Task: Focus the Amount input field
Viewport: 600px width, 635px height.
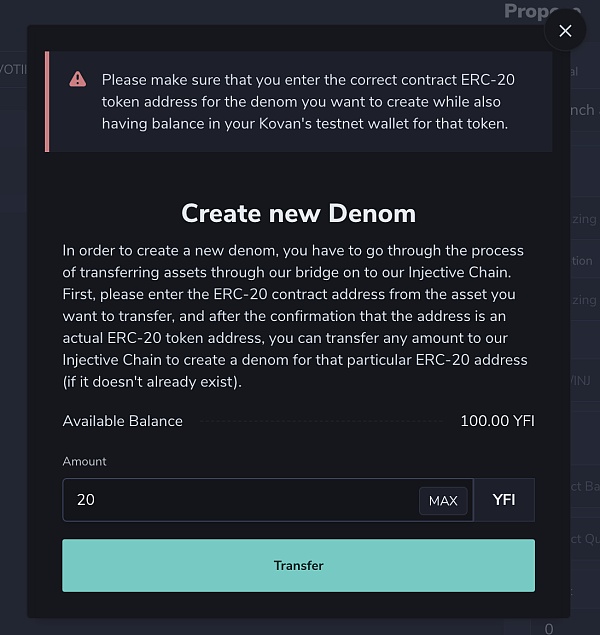Action: click(240, 500)
